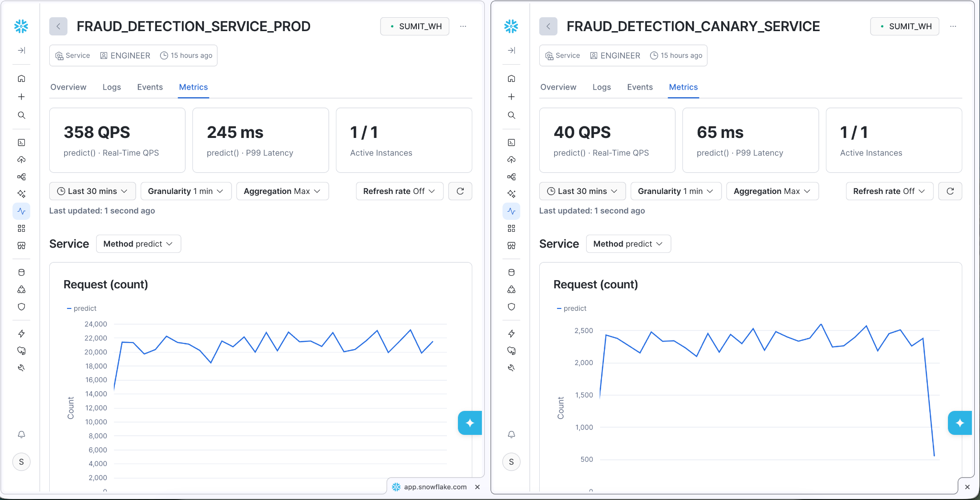Viewport: 980px width, 500px height.
Task: Click predict legend in PROD Request chart
Action: 82,308
